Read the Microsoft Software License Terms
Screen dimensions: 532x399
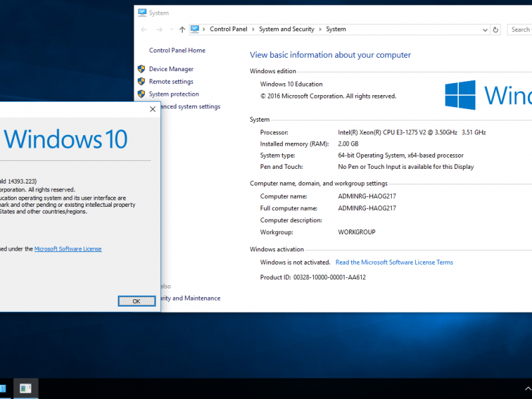394,262
